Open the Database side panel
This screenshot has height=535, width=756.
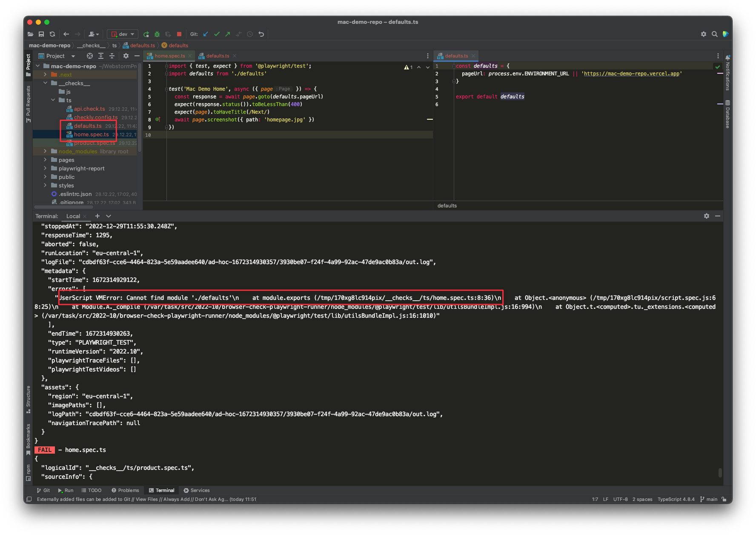click(x=727, y=114)
